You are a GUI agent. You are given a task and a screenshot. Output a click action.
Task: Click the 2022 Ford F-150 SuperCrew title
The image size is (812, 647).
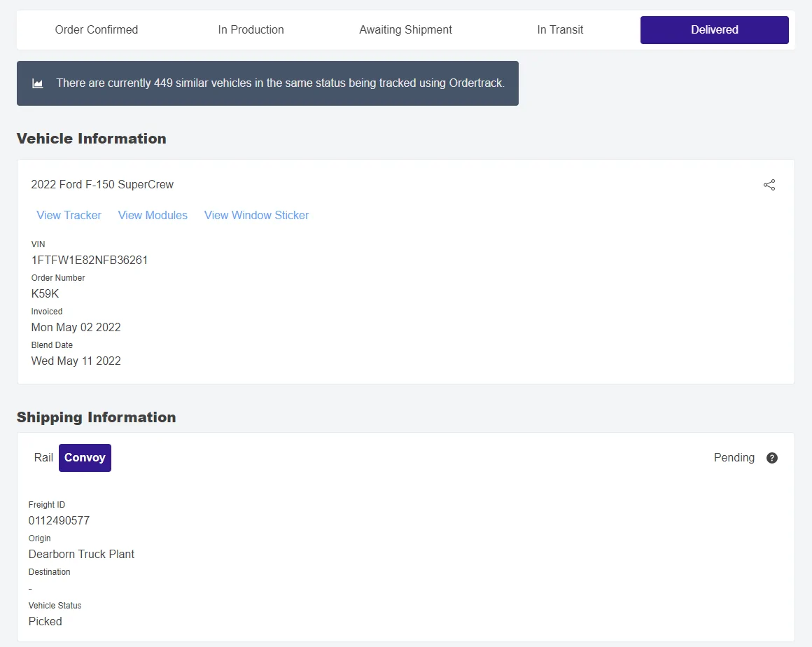[102, 185]
